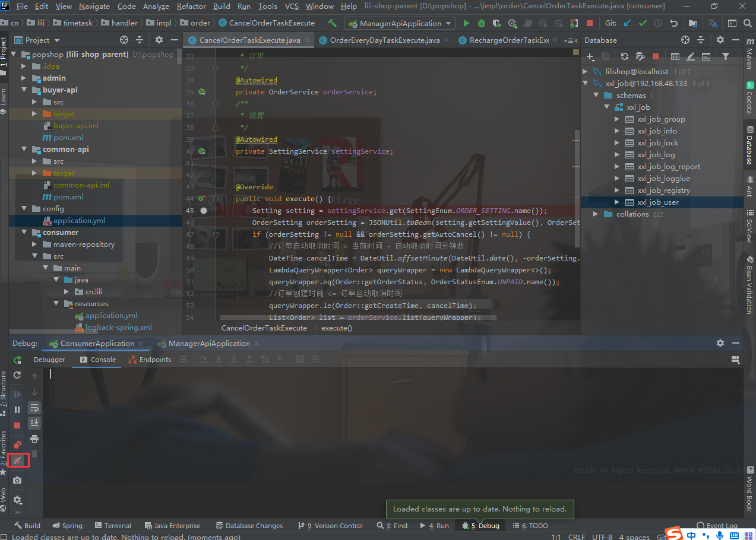Expand the collations tree node
This screenshot has height=540, width=756.
596,214
